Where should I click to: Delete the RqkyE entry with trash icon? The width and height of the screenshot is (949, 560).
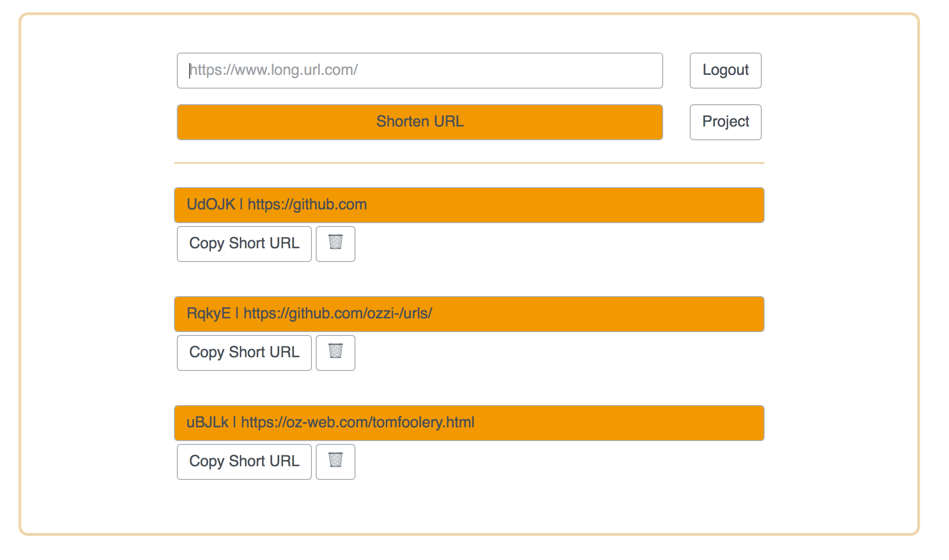click(x=336, y=353)
